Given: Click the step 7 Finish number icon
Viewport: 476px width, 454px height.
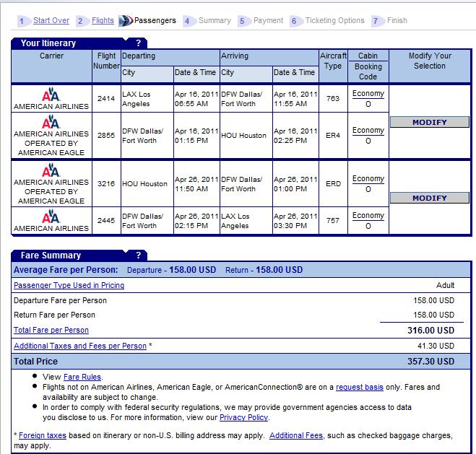Looking at the screenshot, I should coord(378,21).
